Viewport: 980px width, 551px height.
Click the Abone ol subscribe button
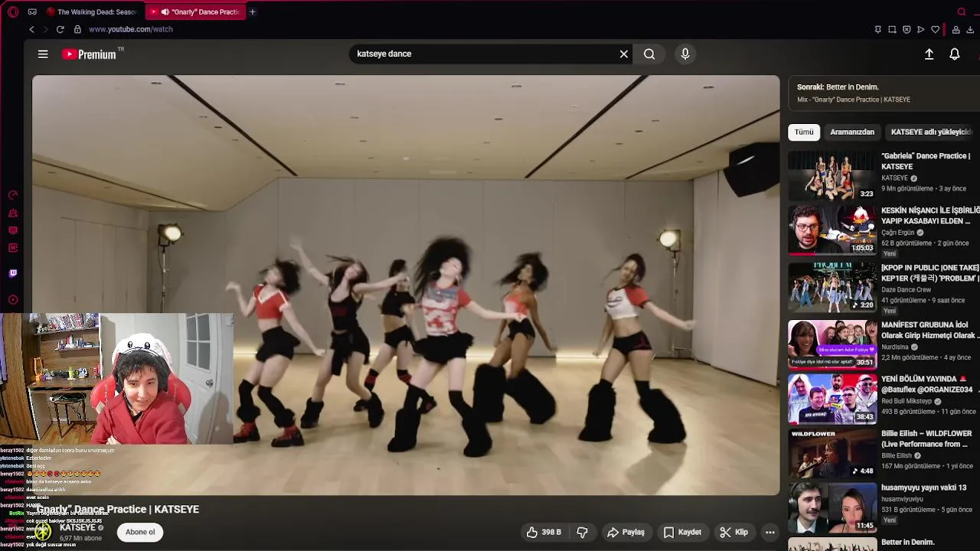click(140, 532)
